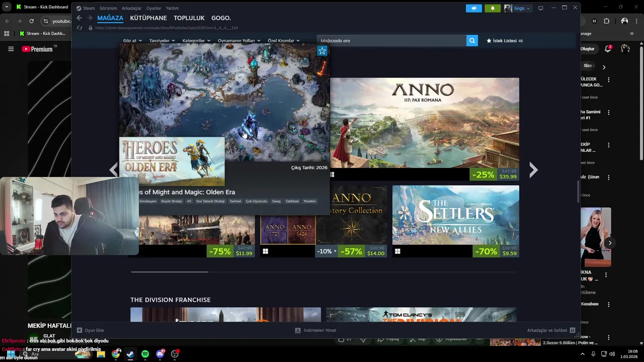This screenshot has height=362, width=644.
Task: Click Oluştur button on YouTube
Action: (x=588, y=49)
